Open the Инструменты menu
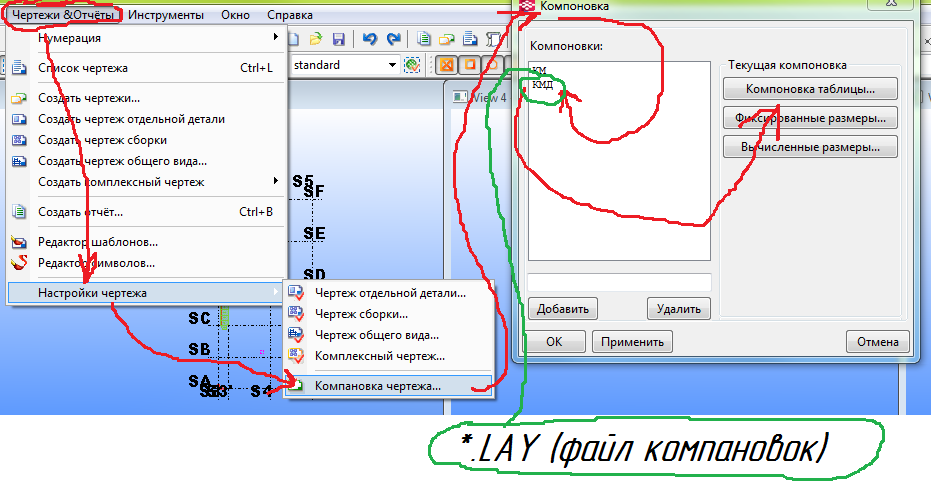931x488 pixels. tap(166, 15)
